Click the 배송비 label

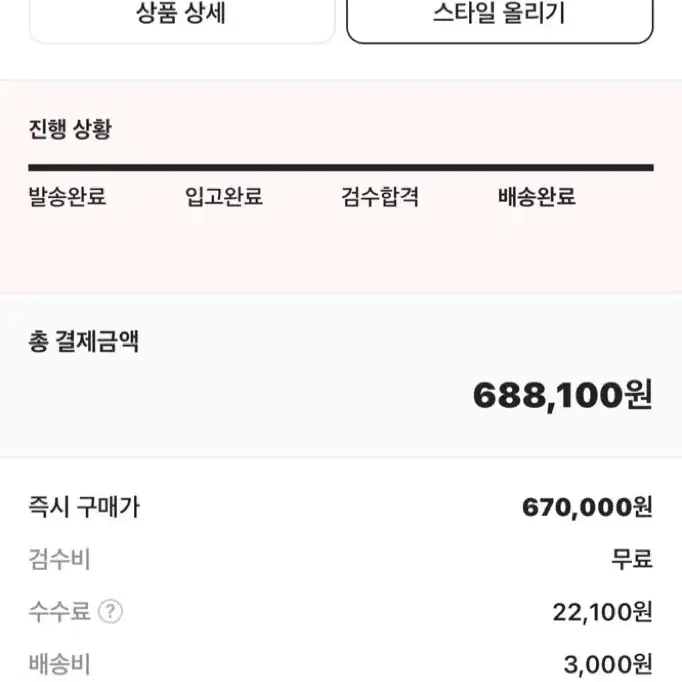[59, 664]
